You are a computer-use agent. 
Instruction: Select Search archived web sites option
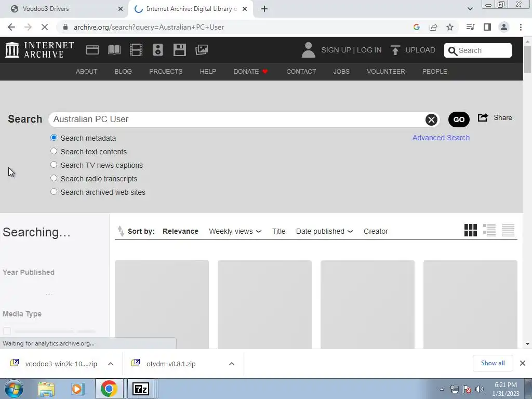click(54, 192)
